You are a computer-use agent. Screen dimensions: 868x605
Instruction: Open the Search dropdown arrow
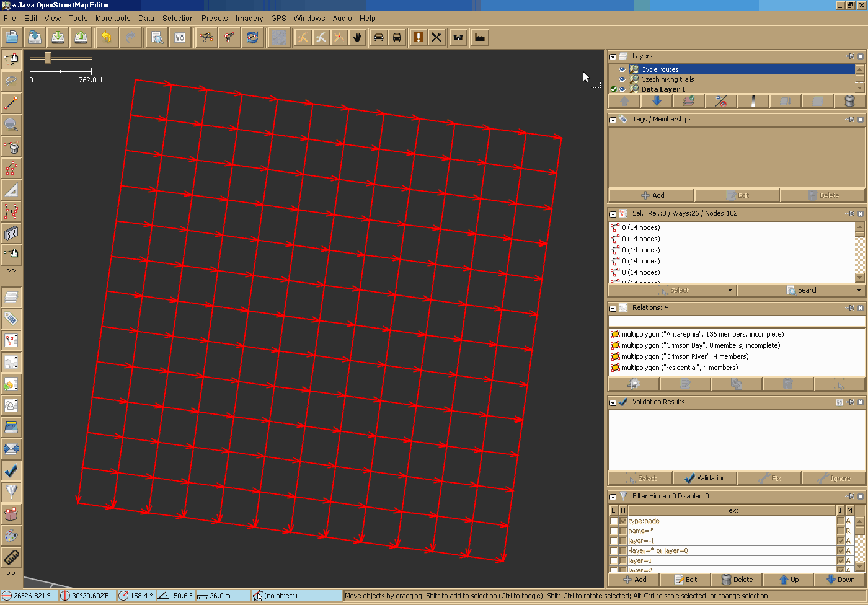[859, 290]
